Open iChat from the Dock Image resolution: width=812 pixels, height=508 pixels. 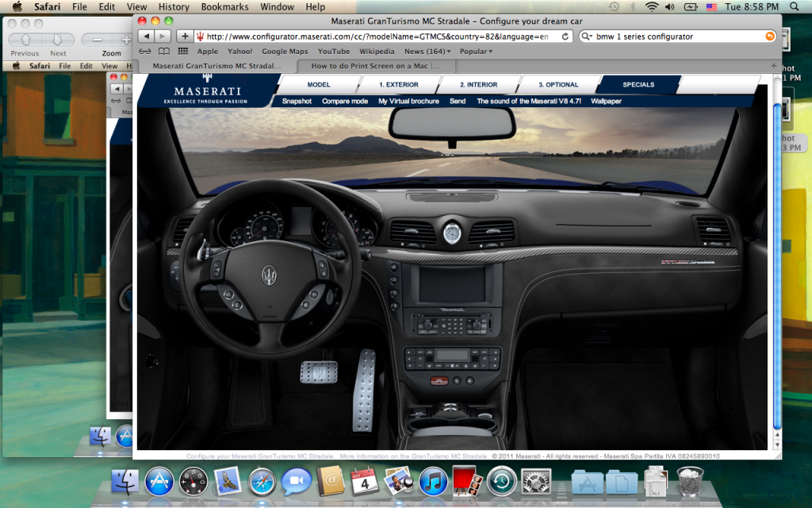(x=296, y=482)
